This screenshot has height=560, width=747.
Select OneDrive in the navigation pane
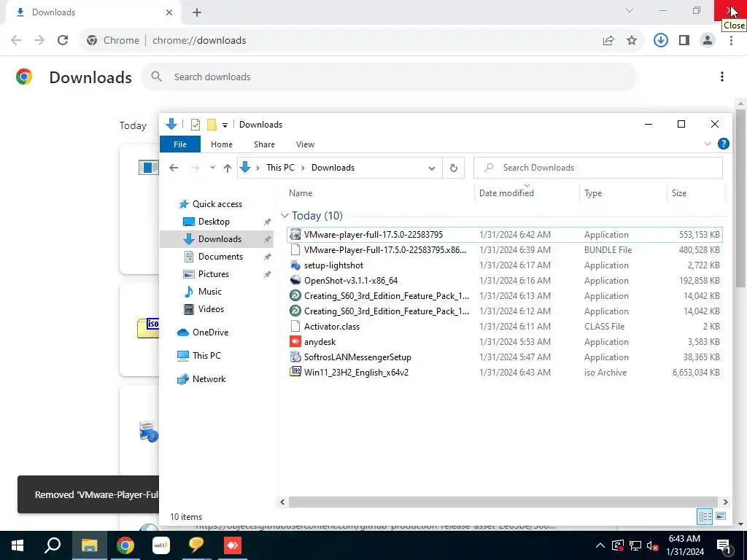pos(209,332)
